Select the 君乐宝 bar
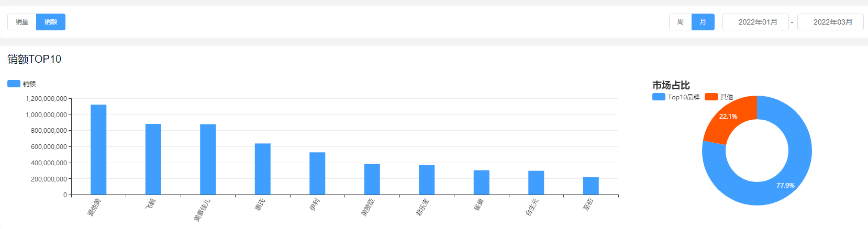 pyautogui.click(x=427, y=180)
